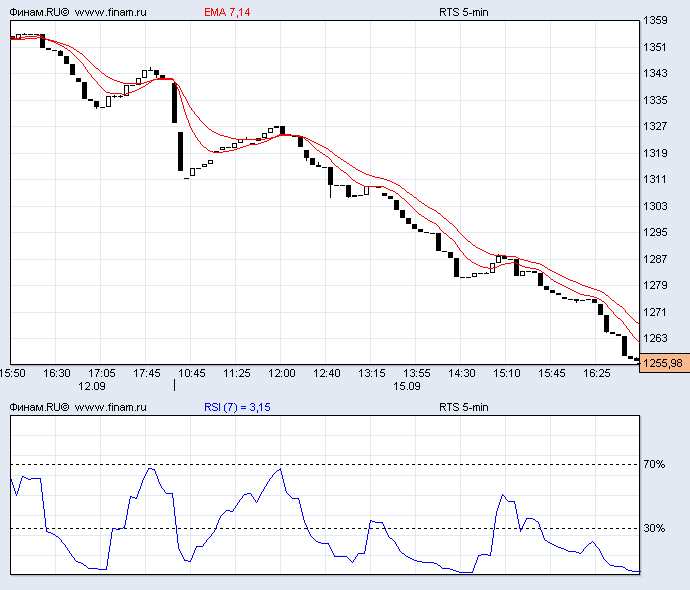Viewport: 690px width, 590px height.
Task: Click the 17:05 time axis label
Action: (x=102, y=374)
